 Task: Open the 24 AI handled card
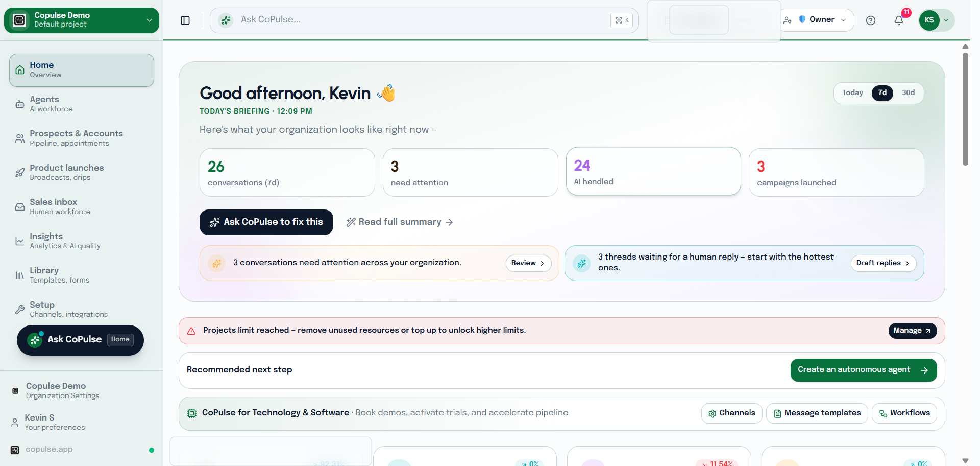(x=653, y=172)
